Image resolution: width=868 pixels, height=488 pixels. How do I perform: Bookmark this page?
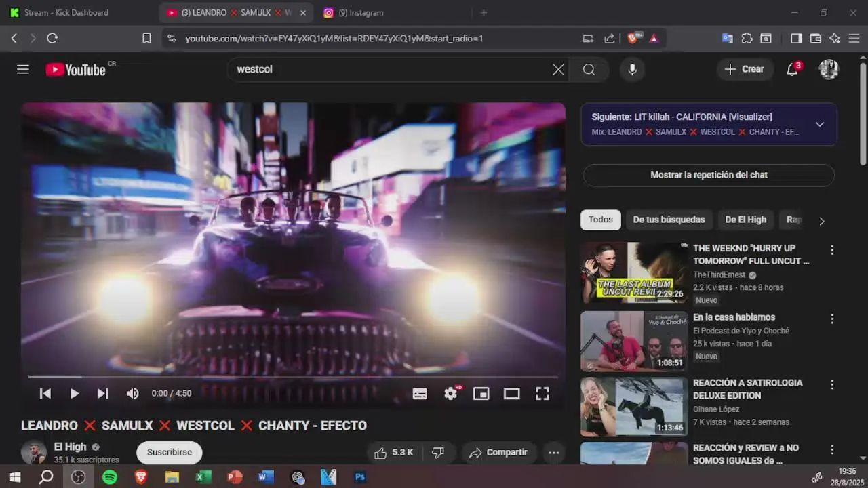146,39
